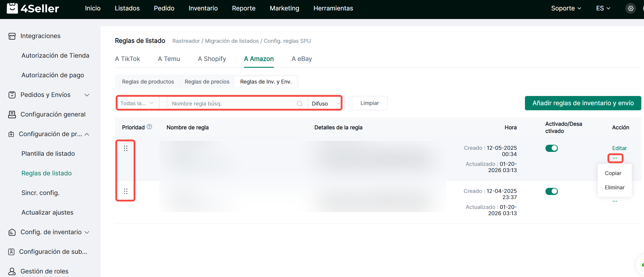
Task: Click the Gestión de roles user icon
Action: 12,271
